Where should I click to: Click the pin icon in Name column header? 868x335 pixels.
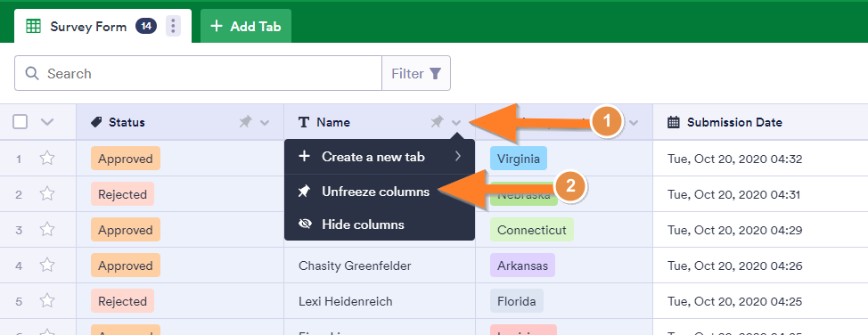(438, 122)
